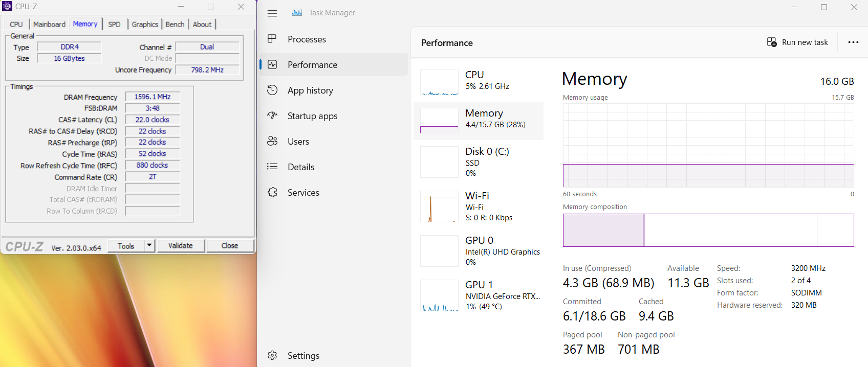
Task: Click the Uncore Frequency value 798.2 MHz
Action: click(x=207, y=70)
